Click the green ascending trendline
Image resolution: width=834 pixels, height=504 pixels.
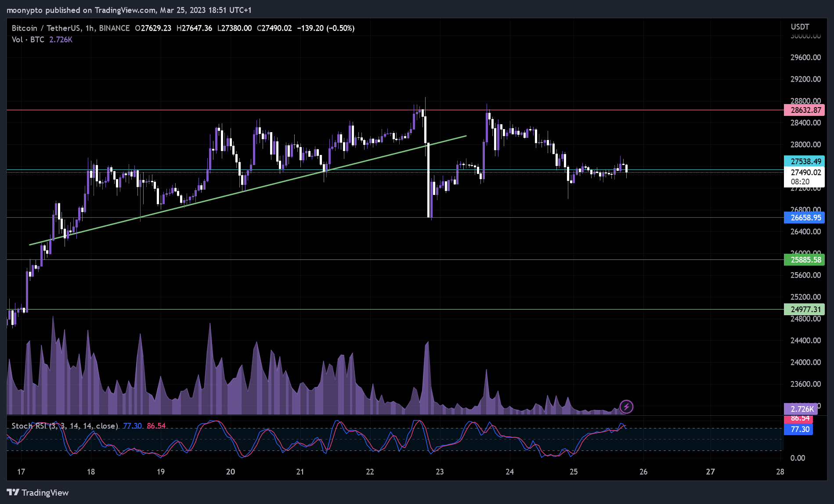[248, 190]
